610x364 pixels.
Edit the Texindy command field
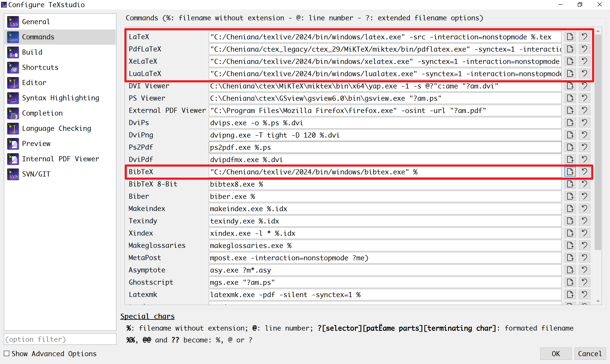pyautogui.click(x=385, y=221)
